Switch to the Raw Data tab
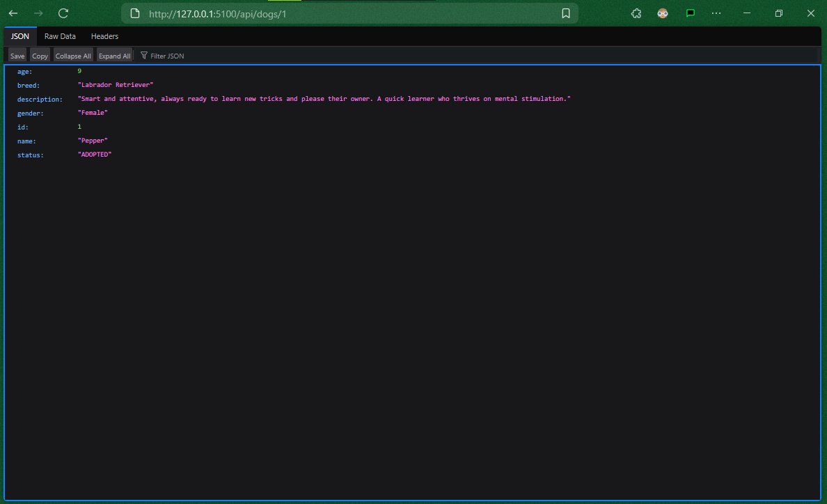 click(x=60, y=36)
